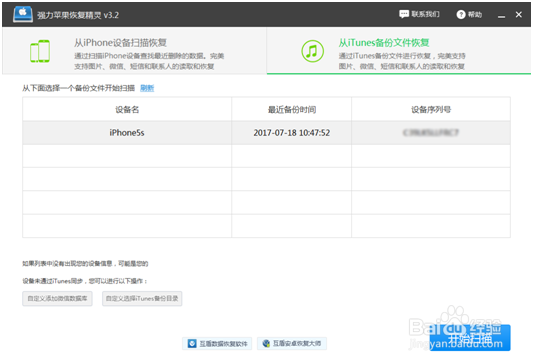Click the 最近备份时间 column header
533x363 pixels.
coord(292,109)
